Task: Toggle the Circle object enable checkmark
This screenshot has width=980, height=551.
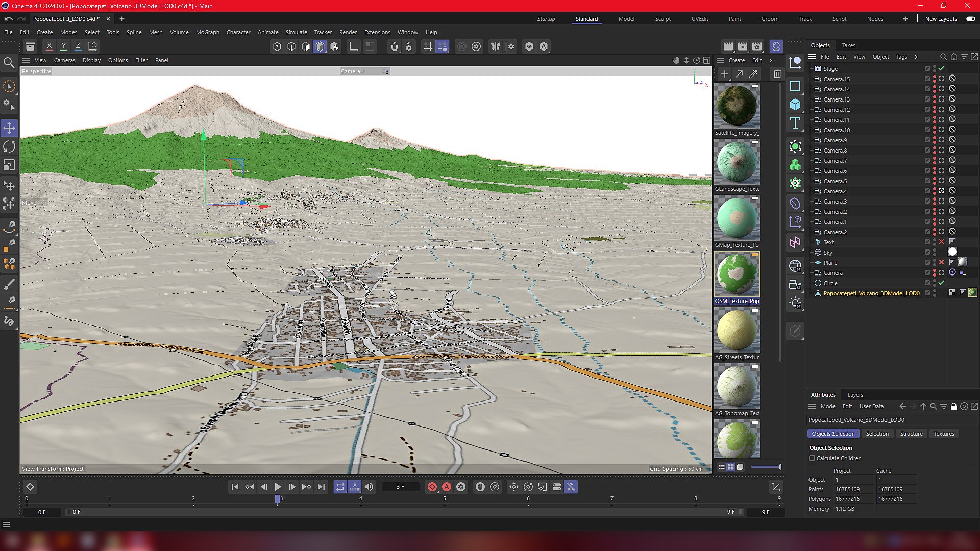Action: coord(942,283)
